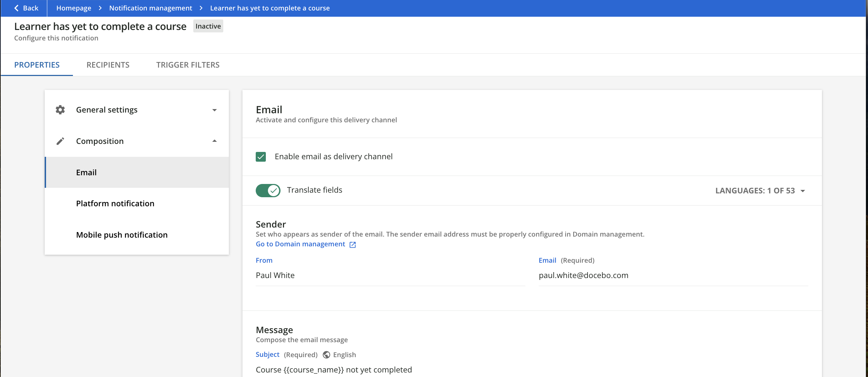Click the General settings gear icon

tap(60, 110)
